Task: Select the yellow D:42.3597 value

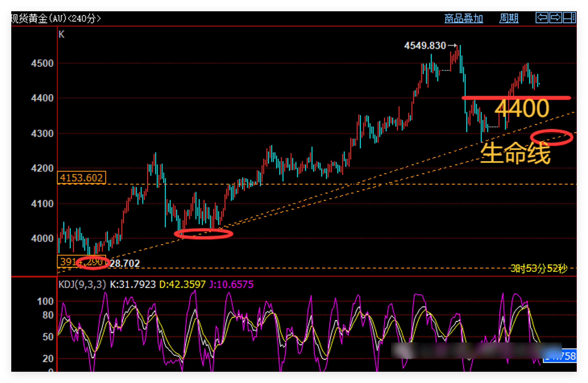Action: point(182,285)
